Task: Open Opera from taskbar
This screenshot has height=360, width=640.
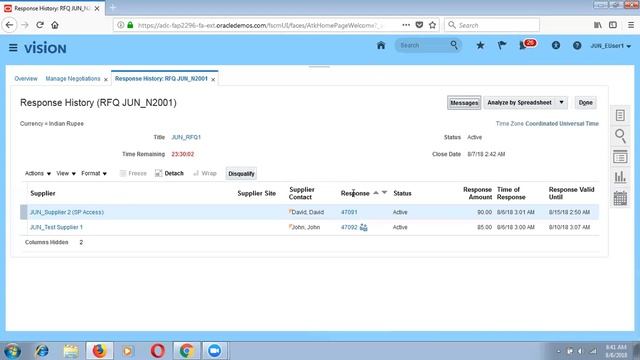Action: point(158,351)
